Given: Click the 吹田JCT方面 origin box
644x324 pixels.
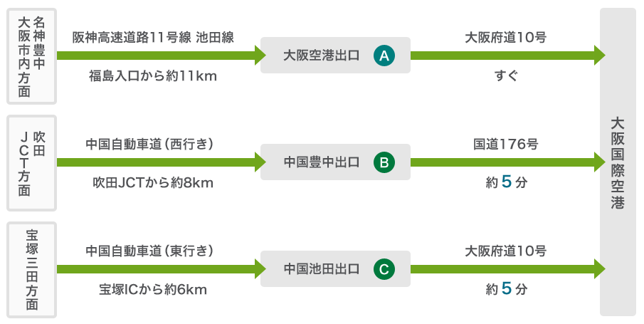Looking at the screenshot, I should coord(31,162).
